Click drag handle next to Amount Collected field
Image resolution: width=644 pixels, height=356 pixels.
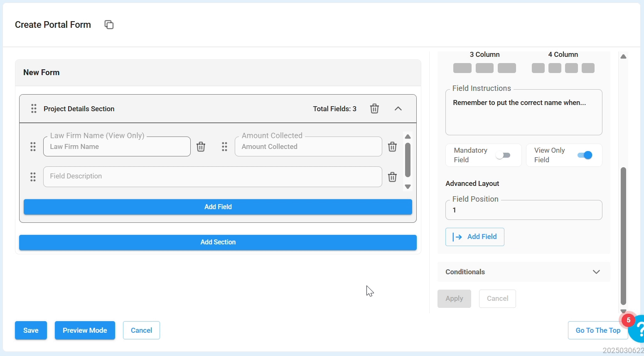[224, 146]
